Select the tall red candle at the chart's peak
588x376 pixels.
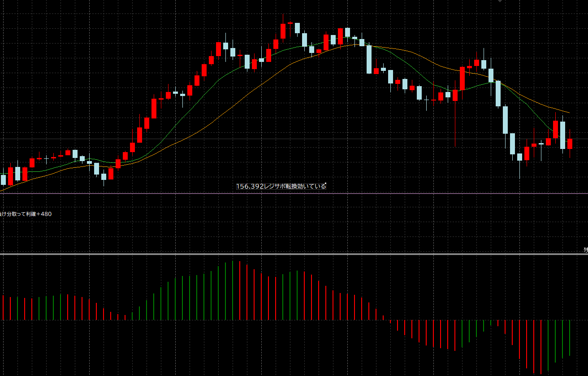click(283, 31)
